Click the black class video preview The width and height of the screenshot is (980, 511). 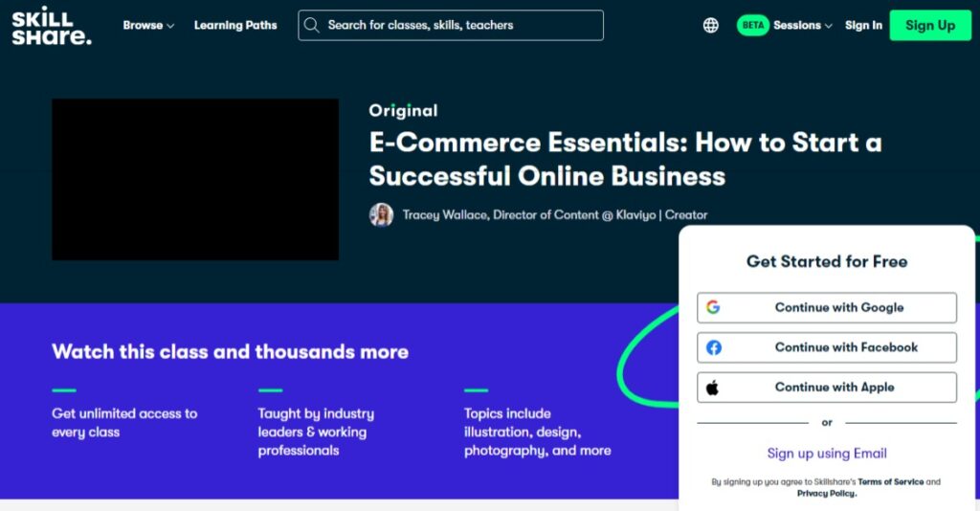pyautogui.click(x=195, y=179)
